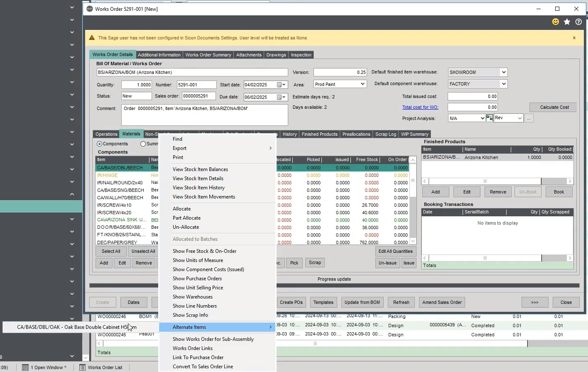Click the ellipsis button beside Rev dropdown

click(x=529, y=118)
